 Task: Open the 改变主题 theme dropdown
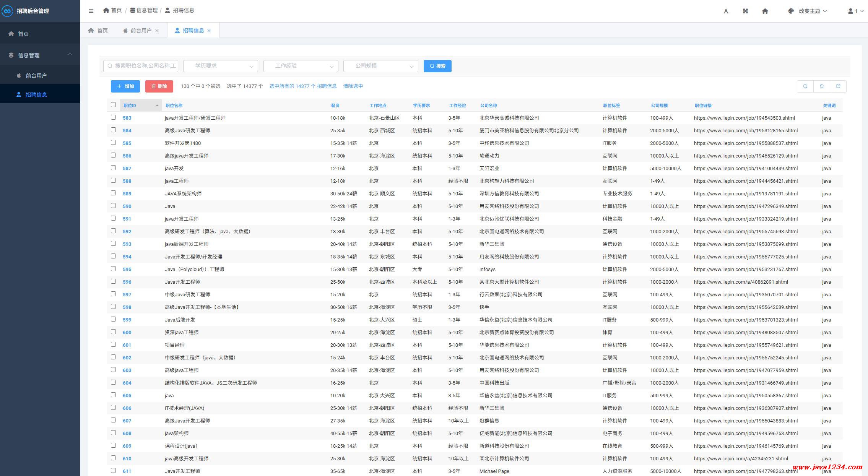point(808,11)
